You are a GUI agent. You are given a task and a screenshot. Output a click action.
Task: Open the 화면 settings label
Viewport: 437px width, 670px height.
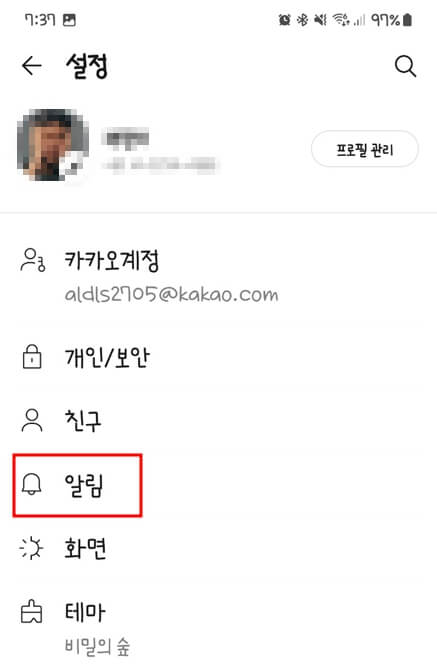[x=85, y=549]
